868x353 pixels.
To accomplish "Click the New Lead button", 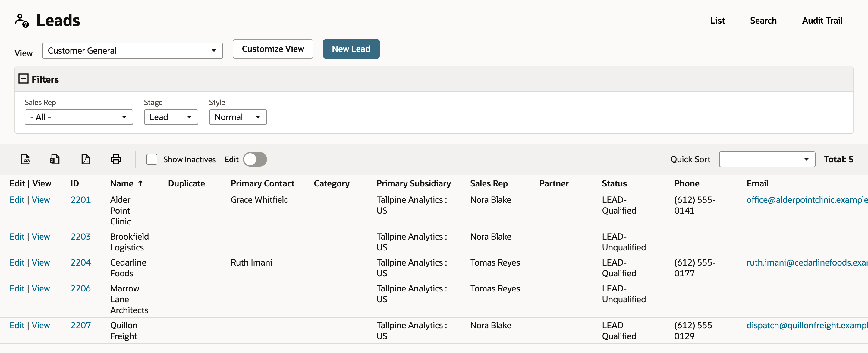I will click(x=351, y=49).
